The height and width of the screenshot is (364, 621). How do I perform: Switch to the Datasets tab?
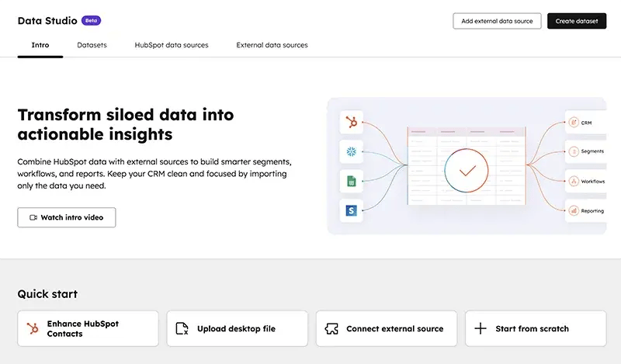[92, 45]
